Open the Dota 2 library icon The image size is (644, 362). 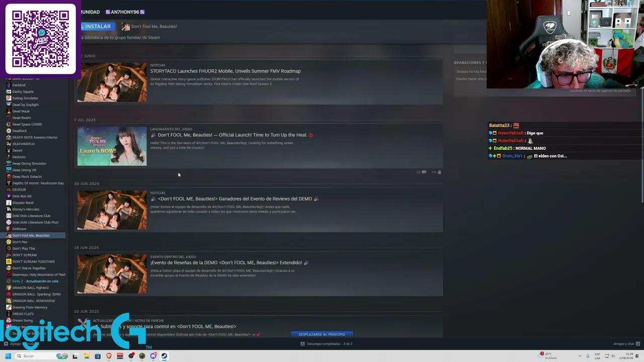tap(9, 281)
